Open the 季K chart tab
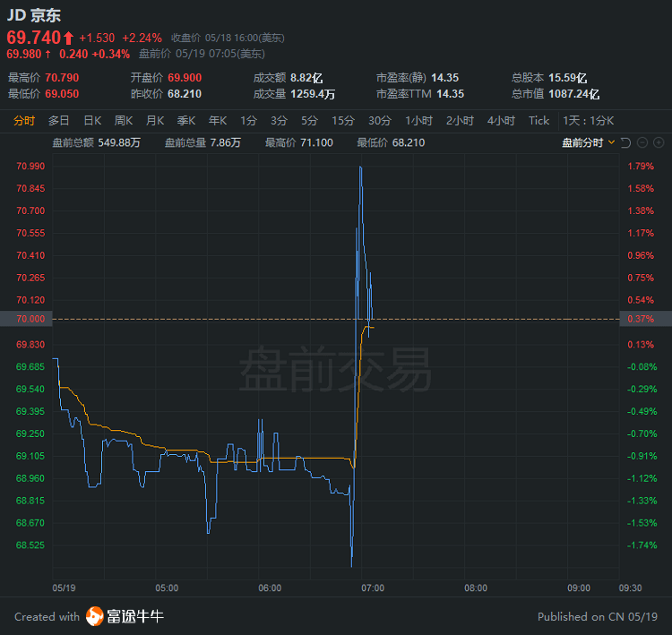This screenshot has height=635, width=672. pyautogui.click(x=186, y=121)
